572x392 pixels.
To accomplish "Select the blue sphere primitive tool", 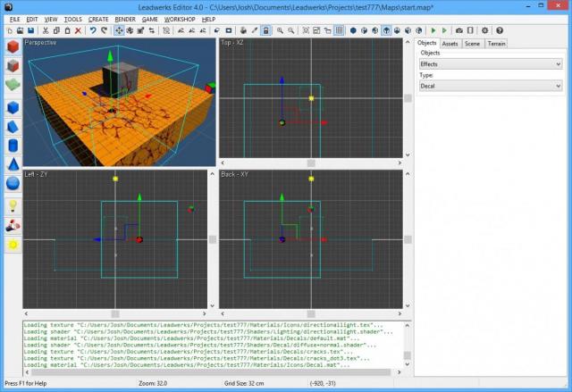I will (13, 183).
